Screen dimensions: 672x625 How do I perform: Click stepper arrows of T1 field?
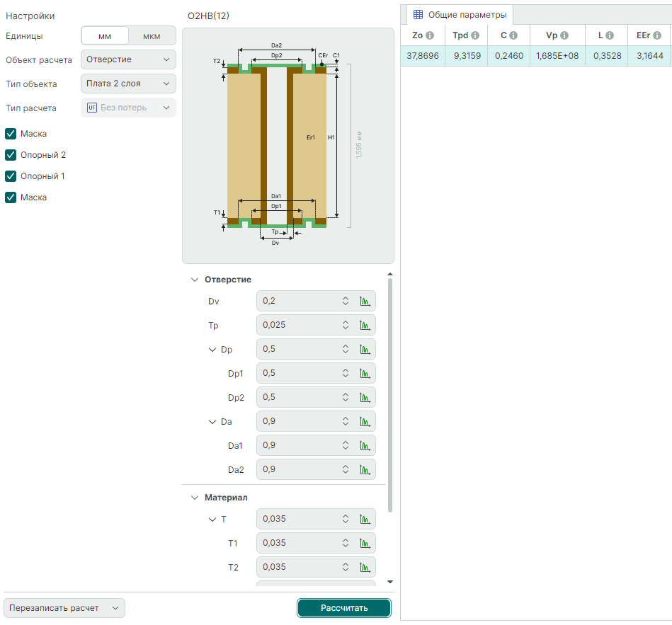(x=346, y=543)
